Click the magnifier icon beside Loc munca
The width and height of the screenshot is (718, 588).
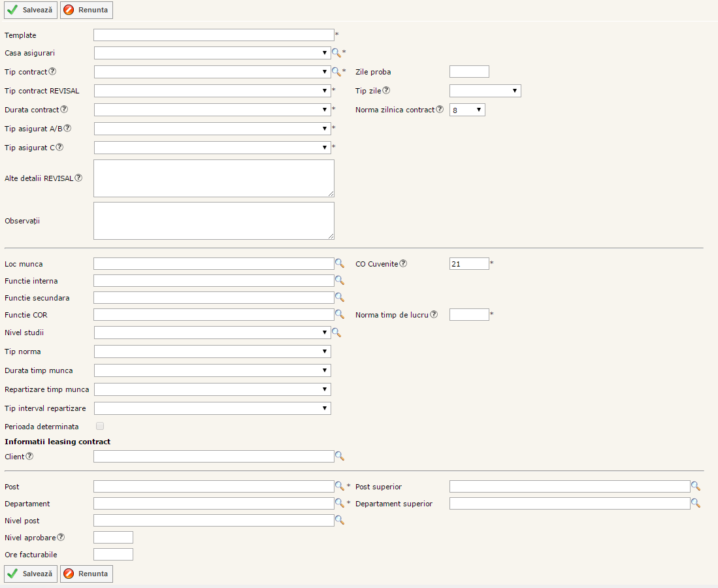tap(339, 263)
